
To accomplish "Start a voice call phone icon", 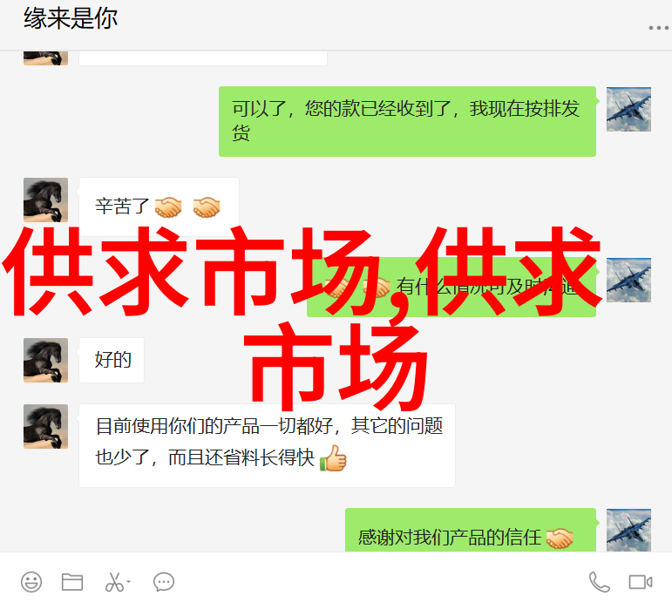I will tap(599, 582).
